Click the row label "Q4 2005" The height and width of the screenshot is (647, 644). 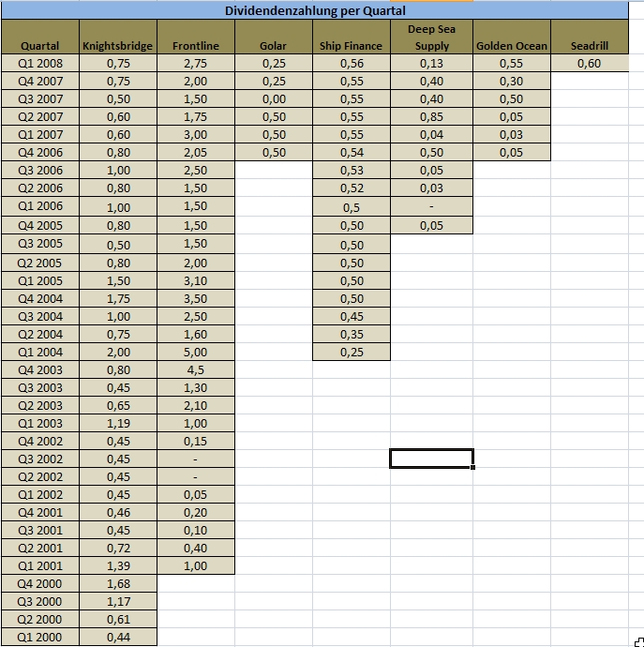click(40, 225)
